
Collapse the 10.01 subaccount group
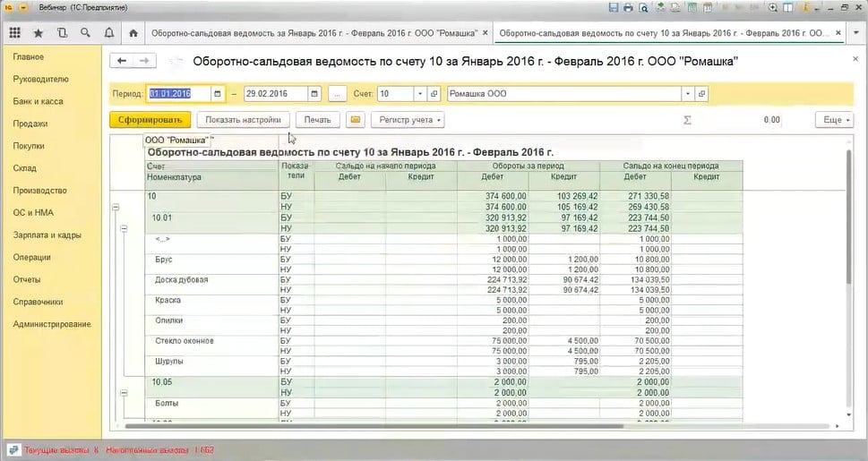(x=124, y=228)
